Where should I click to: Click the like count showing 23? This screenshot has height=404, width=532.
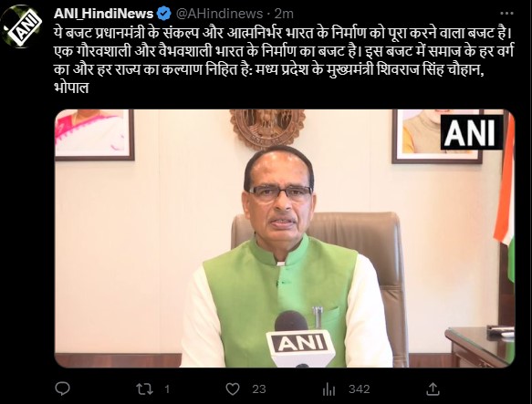point(259,389)
